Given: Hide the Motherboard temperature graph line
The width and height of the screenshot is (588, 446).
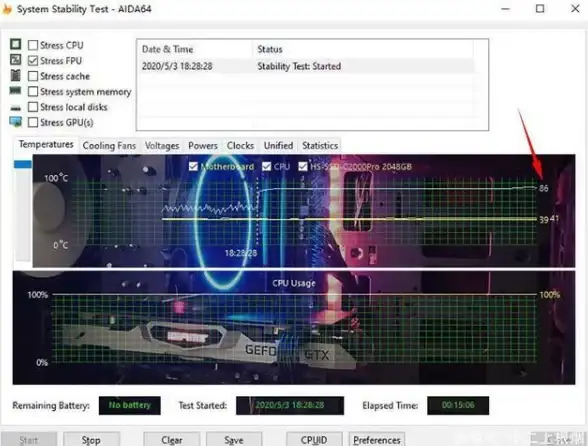Looking at the screenshot, I should tap(193, 166).
